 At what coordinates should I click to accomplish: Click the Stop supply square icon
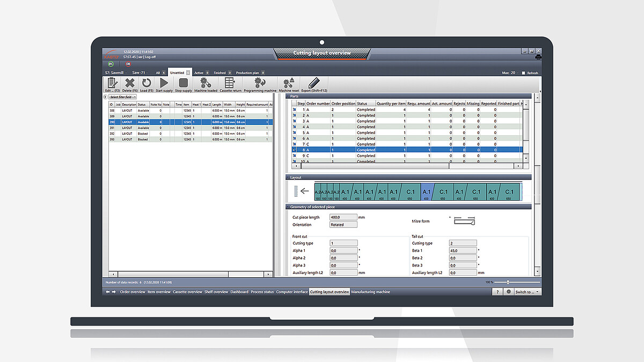[184, 83]
